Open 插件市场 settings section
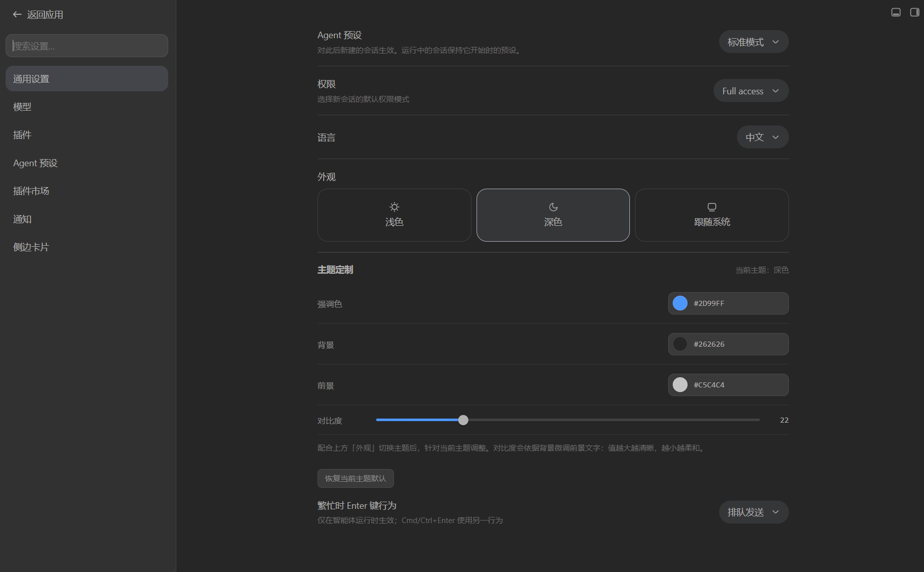 coord(87,191)
